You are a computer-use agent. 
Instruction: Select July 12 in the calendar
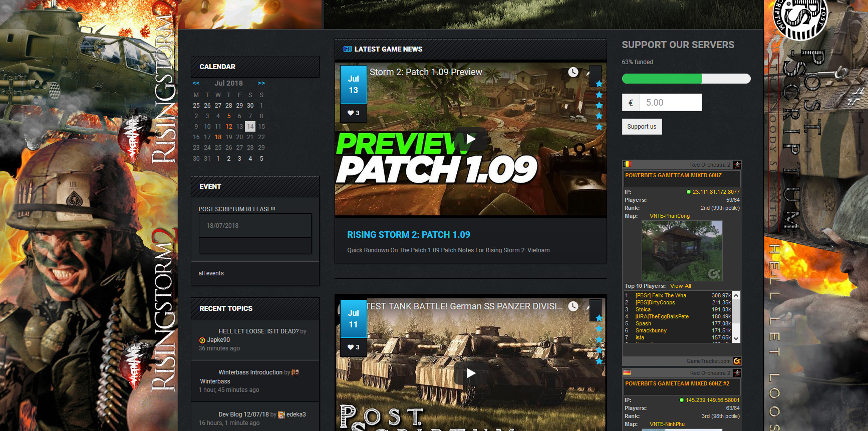click(x=229, y=127)
